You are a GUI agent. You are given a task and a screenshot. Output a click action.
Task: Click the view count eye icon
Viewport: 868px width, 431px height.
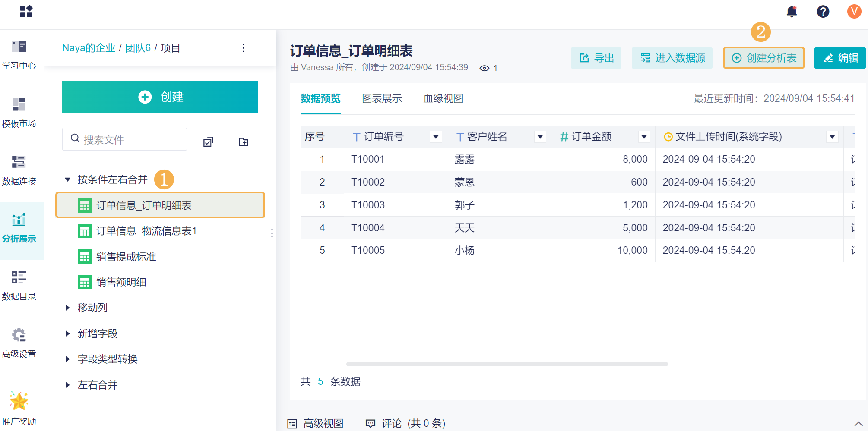tap(485, 68)
